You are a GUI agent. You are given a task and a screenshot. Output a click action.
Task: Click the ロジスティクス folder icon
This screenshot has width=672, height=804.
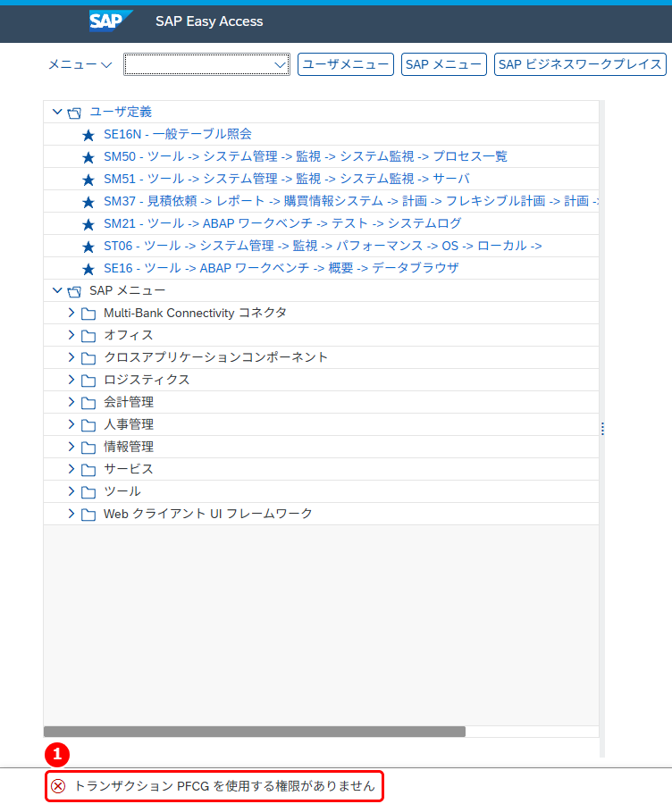click(x=88, y=381)
